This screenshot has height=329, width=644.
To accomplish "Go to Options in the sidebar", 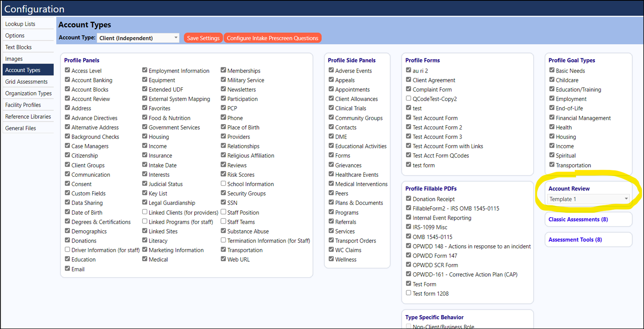I will [x=28, y=36].
